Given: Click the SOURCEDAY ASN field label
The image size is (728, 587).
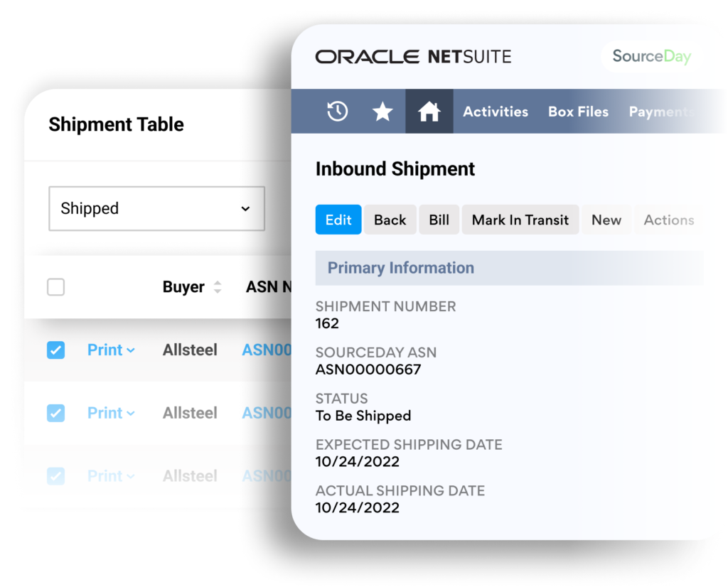Looking at the screenshot, I should (x=376, y=352).
